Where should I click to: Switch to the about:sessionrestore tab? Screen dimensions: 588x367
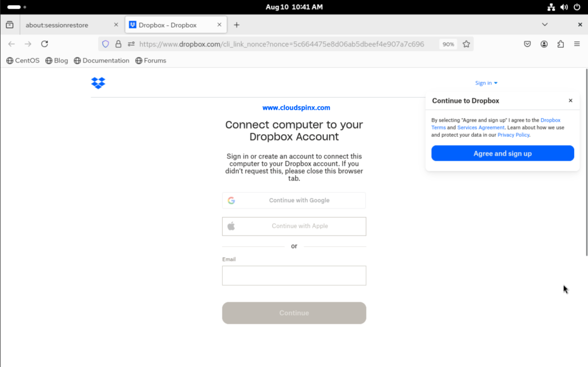69,25
